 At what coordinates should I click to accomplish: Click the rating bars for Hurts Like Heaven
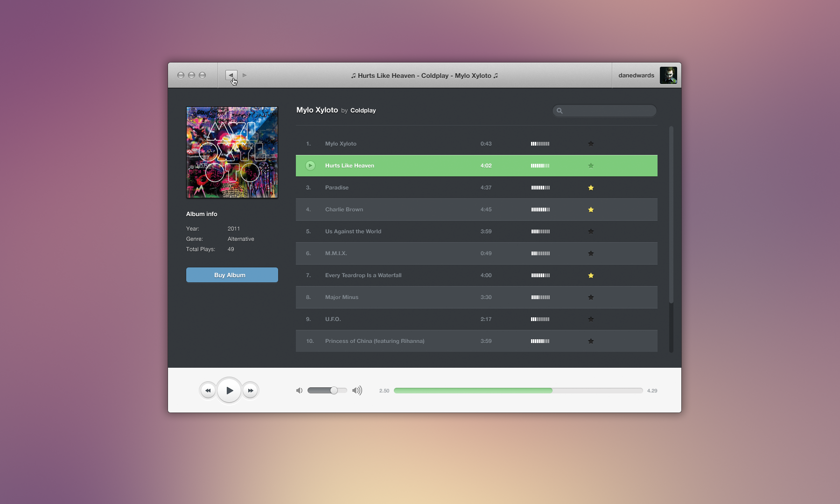click(540, 166)
